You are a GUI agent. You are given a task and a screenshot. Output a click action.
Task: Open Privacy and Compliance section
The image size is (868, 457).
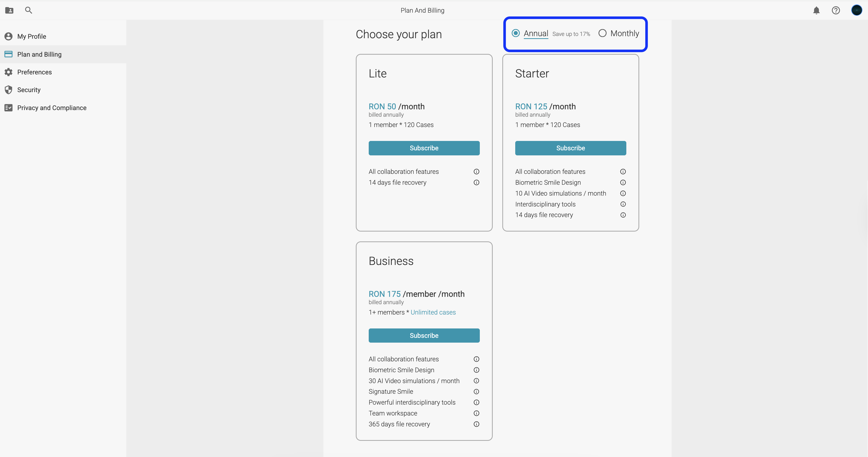pos(63,108)
